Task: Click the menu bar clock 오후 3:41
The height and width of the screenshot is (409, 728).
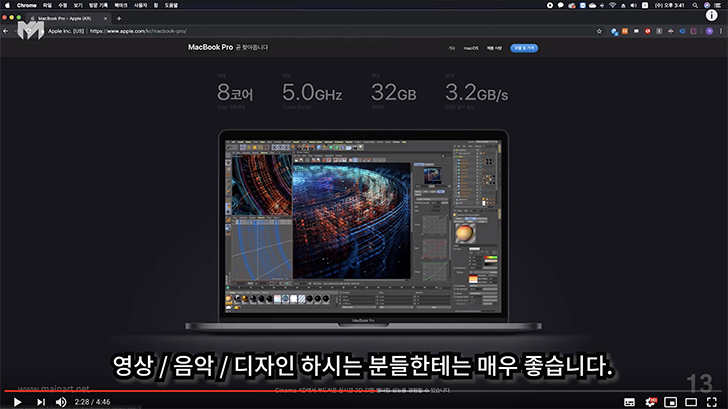Action: [670, 5]
